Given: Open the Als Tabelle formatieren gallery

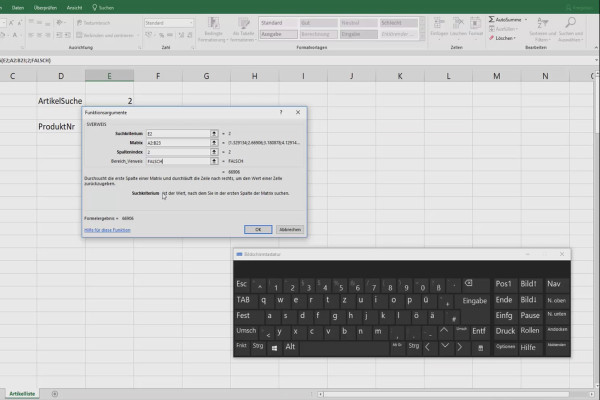Looking at the screenshot, I should tap(243, 29).
